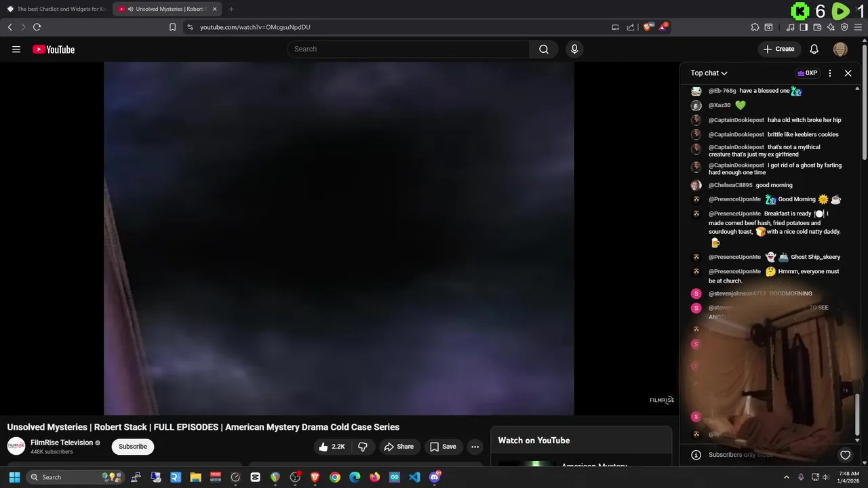Click @Eb-768g username in chat
Viewport: 868px width, 488px height.
point(722,91)
